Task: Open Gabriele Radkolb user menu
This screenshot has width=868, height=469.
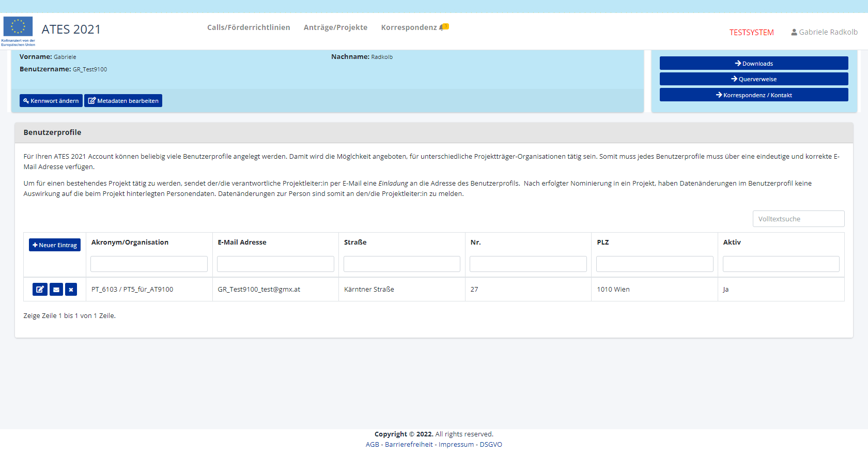Action: click(x=825, y=32)
